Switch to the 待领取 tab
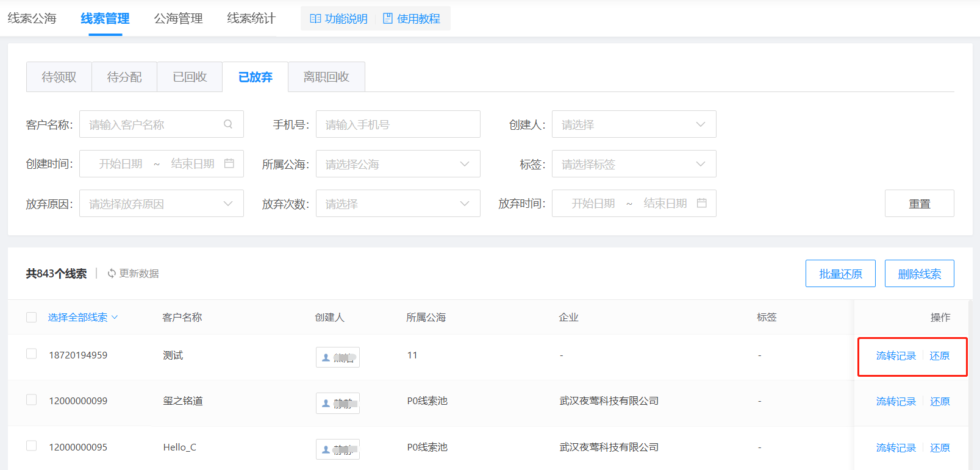Screen dimensions: 980x470 click(59, 77)
